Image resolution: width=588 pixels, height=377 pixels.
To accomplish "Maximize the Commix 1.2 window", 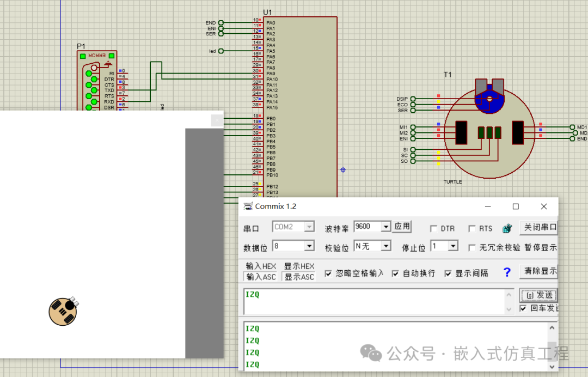I will pos(516,206).
